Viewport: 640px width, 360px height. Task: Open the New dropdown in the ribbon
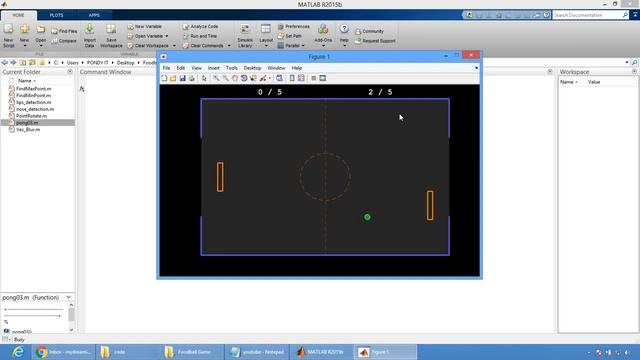pos(24,36)
